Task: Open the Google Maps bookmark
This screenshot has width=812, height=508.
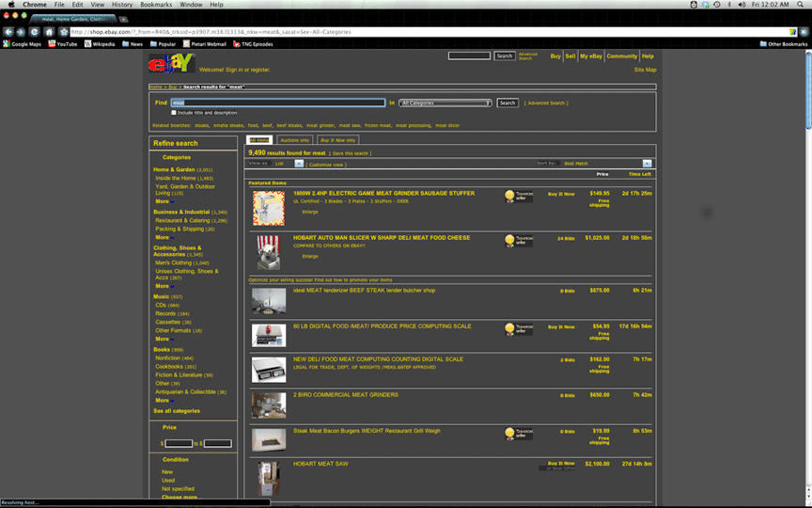Action: coord(22,44)
